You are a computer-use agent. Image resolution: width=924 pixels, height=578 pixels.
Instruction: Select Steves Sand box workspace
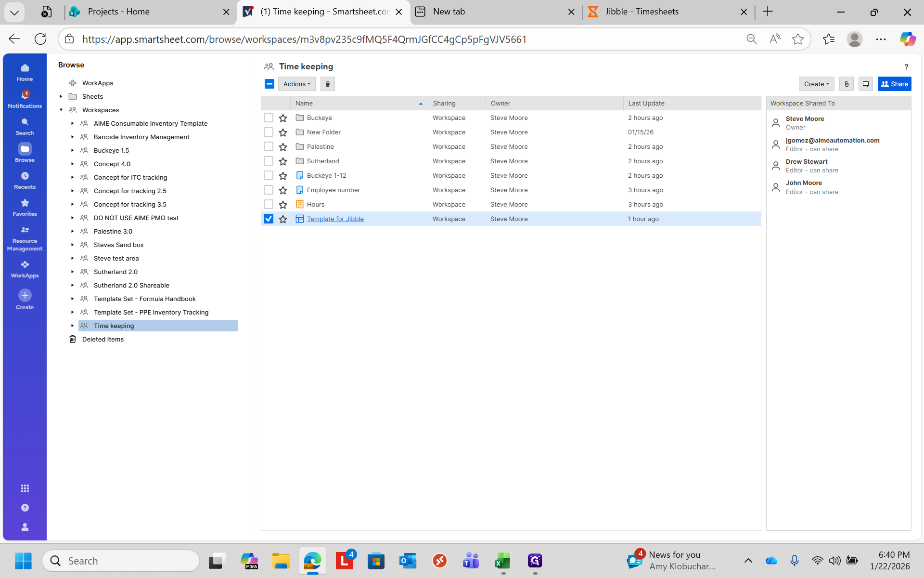click(x=118, y=245)
